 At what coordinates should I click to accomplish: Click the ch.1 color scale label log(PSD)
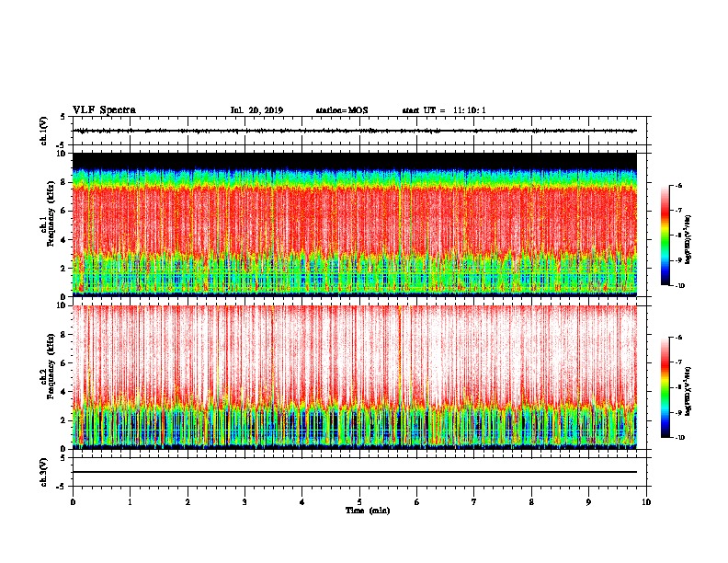pos(688,240)
